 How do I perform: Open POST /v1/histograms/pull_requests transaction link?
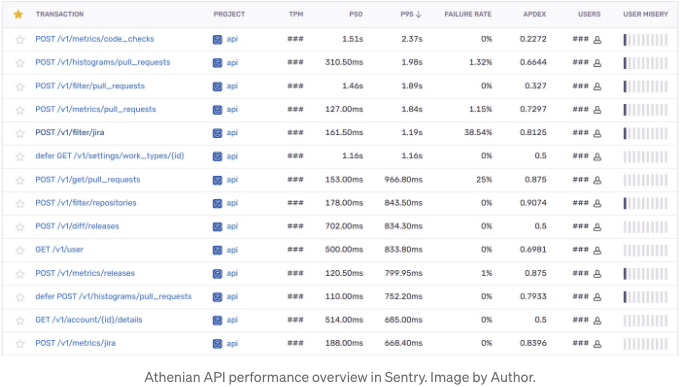click(x=103, y=62)
